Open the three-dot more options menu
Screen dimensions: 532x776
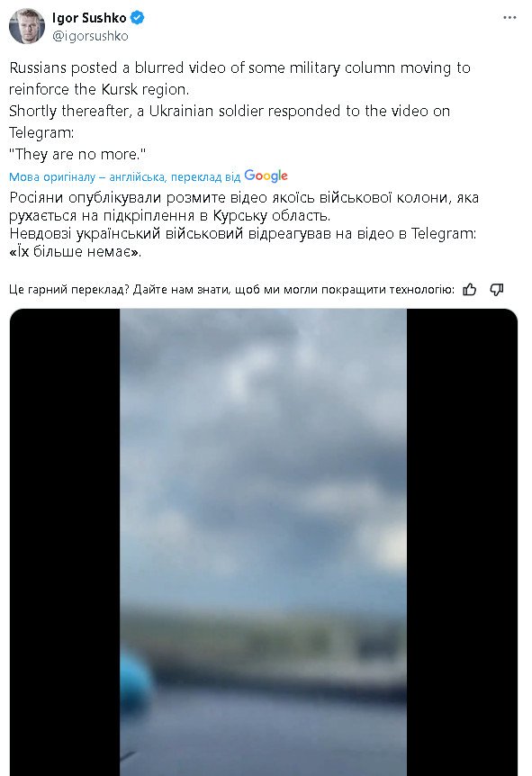click(x=509, y=18)
